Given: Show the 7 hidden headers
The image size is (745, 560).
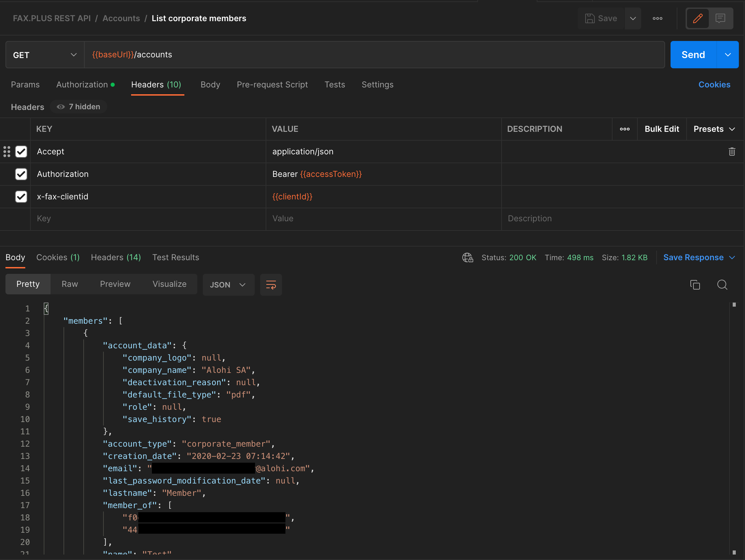Looking at the screenshot, I should tap(79, 107).
